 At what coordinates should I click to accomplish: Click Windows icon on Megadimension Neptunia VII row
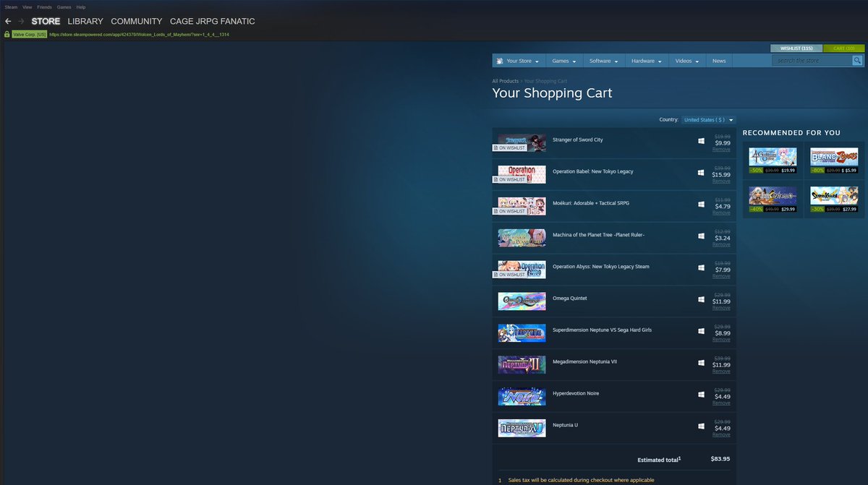(x=701, y=363)
